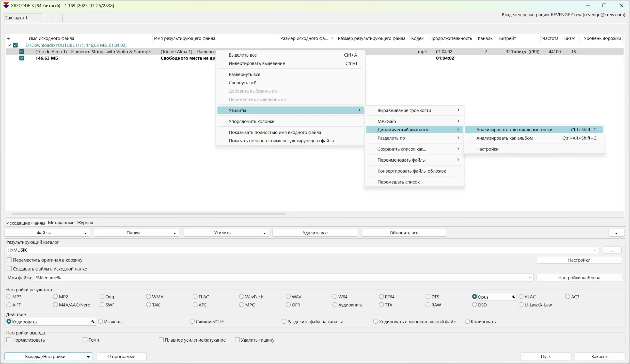Screen dimensions: 630x364
Task: Choose Анализировать как альбом menu entry
Action: pyautogui.click(x=504, y=138)
